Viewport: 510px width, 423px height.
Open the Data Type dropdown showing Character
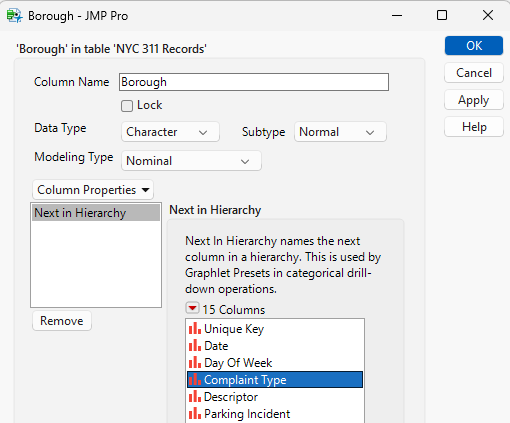tap(170, 132)
